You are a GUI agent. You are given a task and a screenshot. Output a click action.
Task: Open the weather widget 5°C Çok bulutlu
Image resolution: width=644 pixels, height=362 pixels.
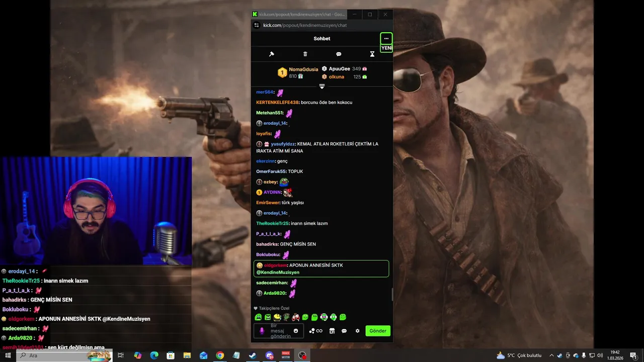pos(519,355)
